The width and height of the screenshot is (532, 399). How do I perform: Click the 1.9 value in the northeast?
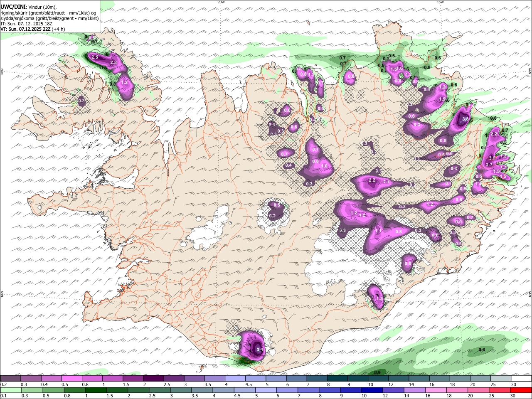click(x=442, y=99)
